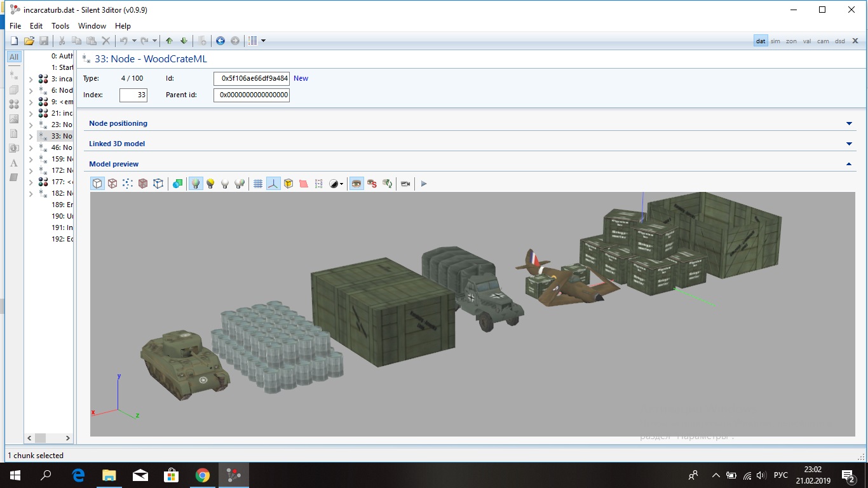
Task: Click the blue sphere and green cube icon
Action: tap(177, 184)
